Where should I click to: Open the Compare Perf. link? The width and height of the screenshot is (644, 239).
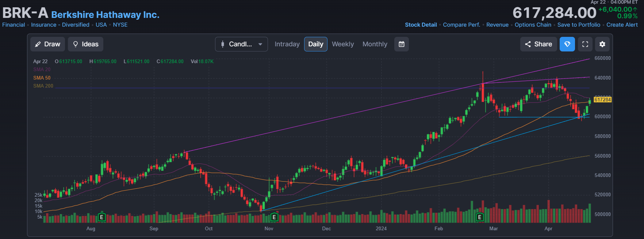(x=461, y=25)
